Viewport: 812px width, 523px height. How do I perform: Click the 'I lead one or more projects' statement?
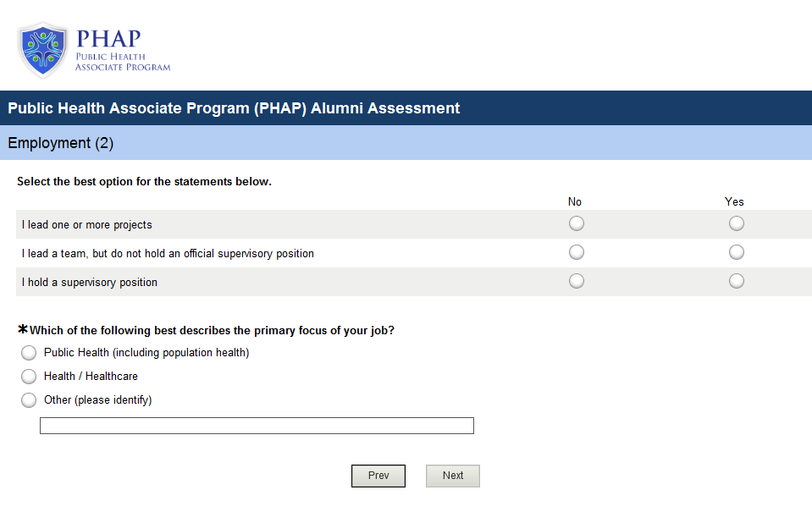coord(87,225)
